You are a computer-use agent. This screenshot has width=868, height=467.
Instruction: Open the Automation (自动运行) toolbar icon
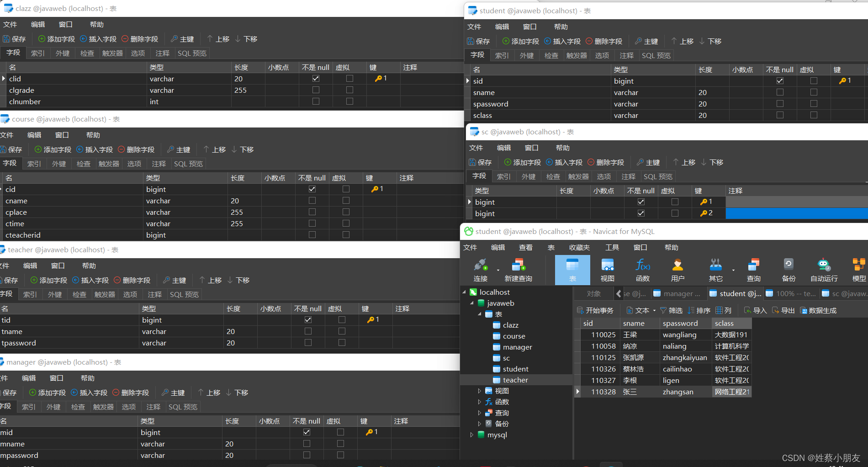point(824,270)
